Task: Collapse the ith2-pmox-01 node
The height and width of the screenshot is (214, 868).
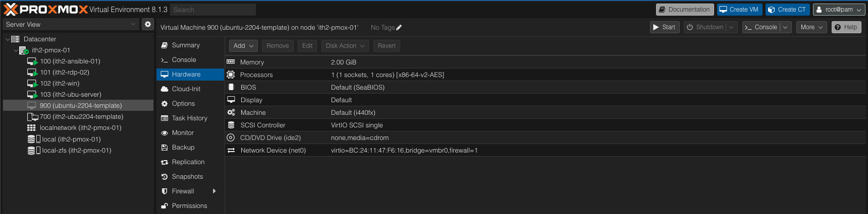Action: 16,50
